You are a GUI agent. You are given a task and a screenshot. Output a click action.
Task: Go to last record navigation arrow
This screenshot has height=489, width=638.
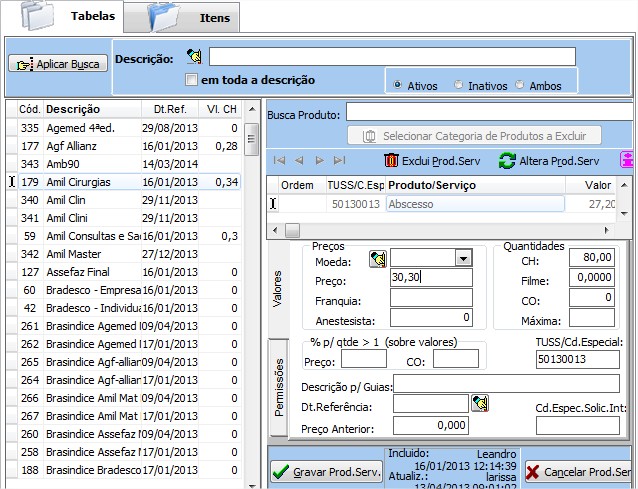(x=339, y=160)
